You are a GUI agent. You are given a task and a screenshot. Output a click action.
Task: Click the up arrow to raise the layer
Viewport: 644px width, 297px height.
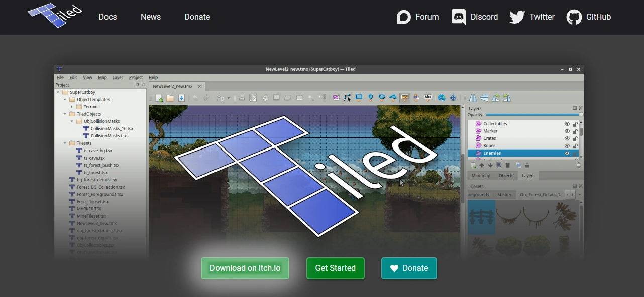click(482, 165)
